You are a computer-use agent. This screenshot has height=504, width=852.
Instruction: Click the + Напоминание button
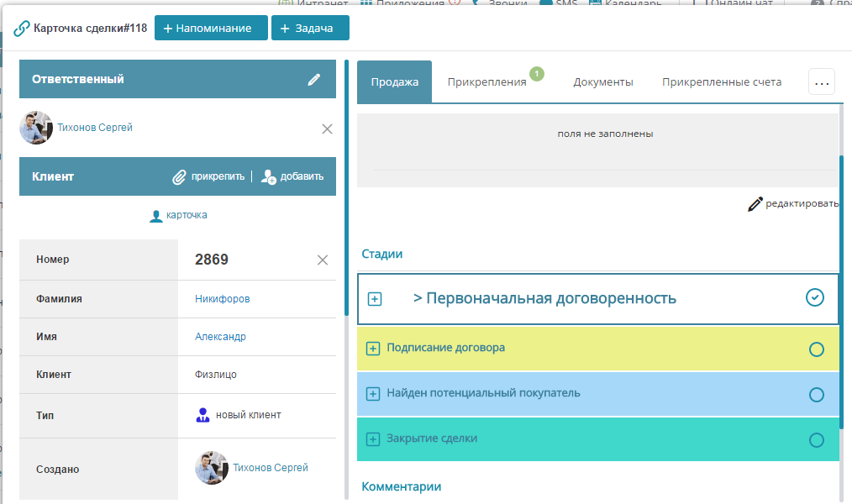coord(211,29)
